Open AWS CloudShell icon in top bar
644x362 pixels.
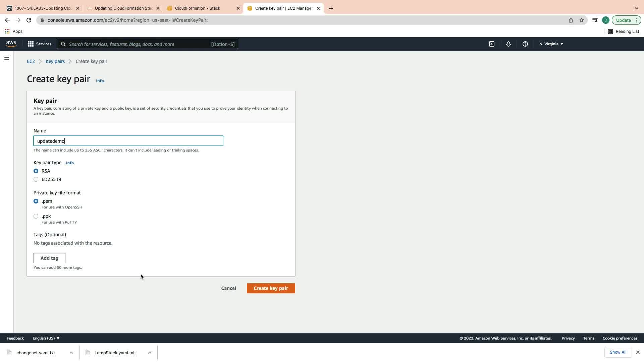[x=491, y=44]
